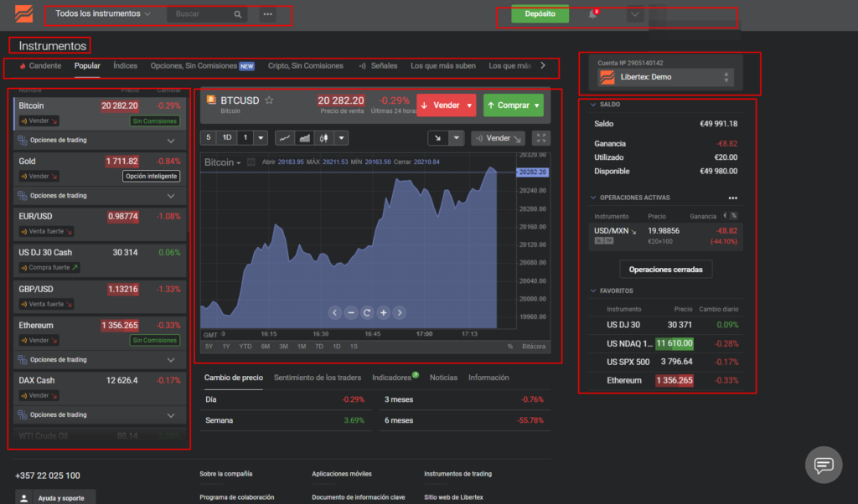Select the candlestick chart type icon

tap(324, 138)
